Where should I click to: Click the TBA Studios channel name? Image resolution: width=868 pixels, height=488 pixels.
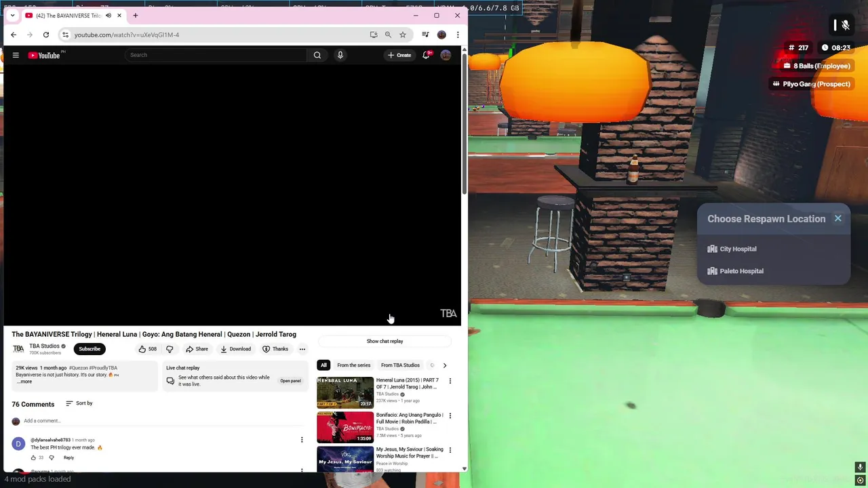[x=44, y=346]
